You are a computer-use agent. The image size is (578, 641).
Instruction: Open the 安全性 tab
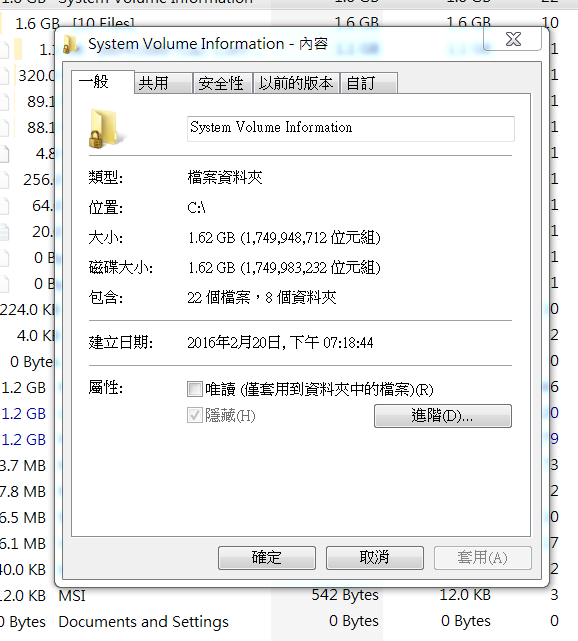click(222, 83)
